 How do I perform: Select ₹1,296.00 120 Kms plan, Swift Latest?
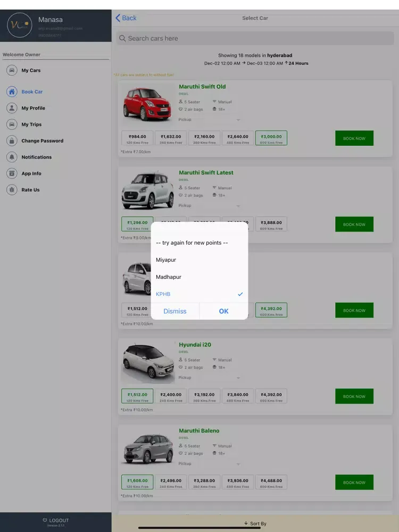click(x=137, y=225)
